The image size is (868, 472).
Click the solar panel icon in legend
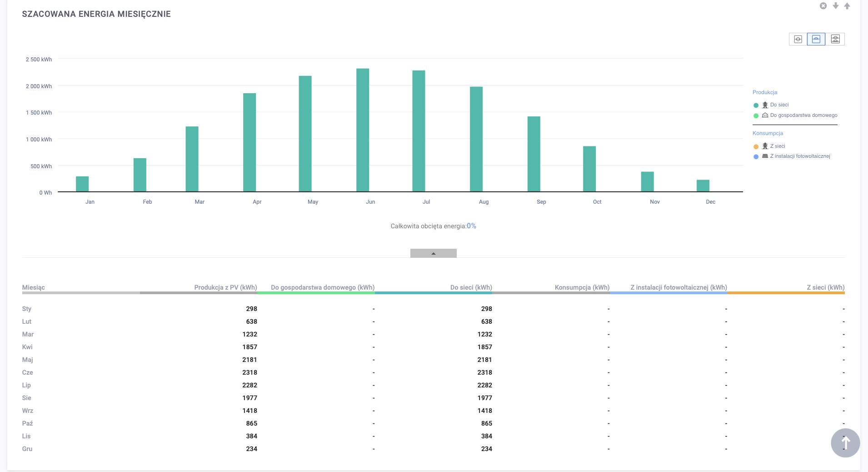(x=765, y=156)
